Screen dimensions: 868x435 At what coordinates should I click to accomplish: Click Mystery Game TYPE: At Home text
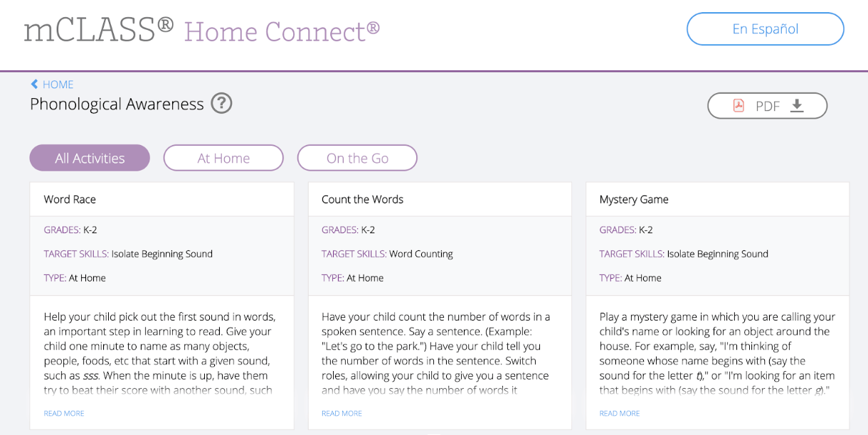click(630, 278)
